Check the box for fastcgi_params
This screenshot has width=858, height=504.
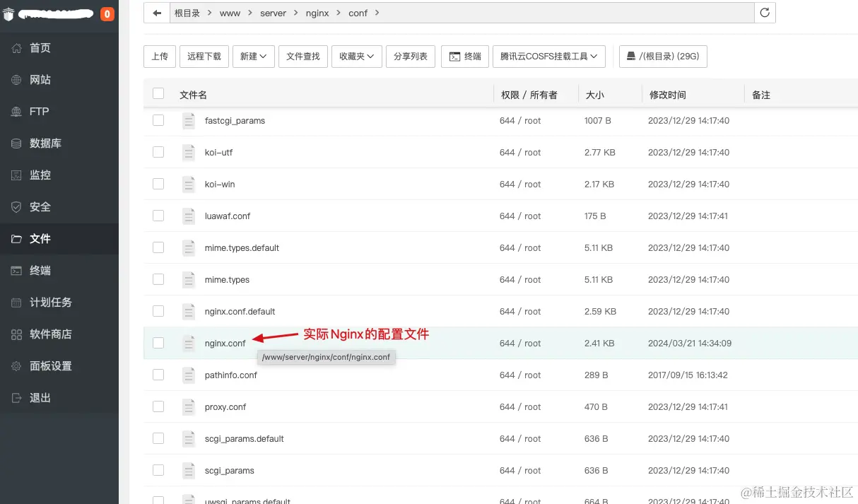[x=158, y=120]
